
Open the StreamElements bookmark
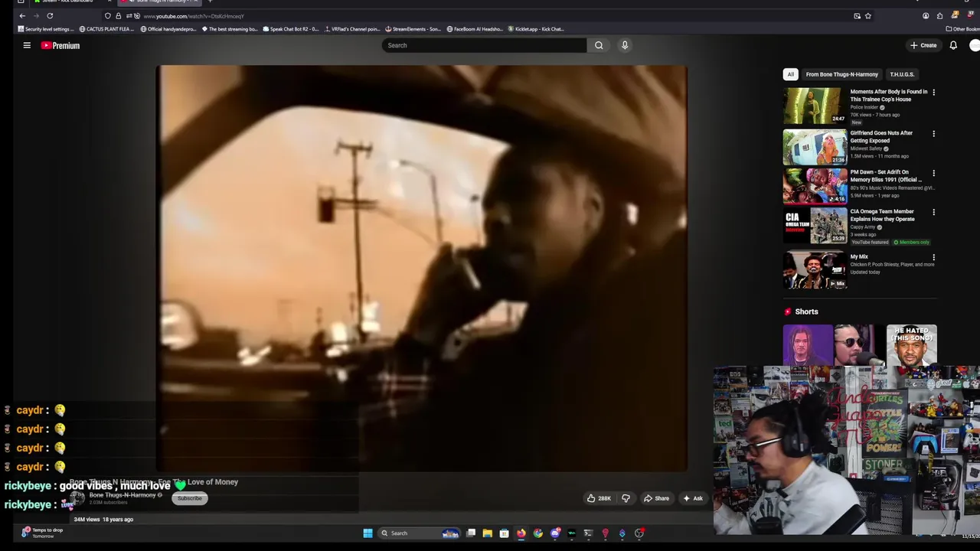point(413,29)
